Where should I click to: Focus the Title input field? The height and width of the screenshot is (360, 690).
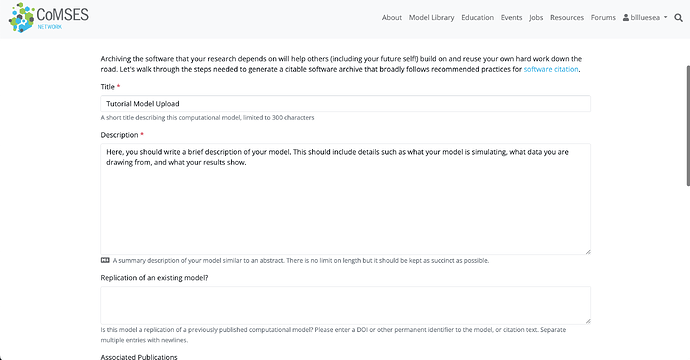pyautogui.click(x=345, y=104)
